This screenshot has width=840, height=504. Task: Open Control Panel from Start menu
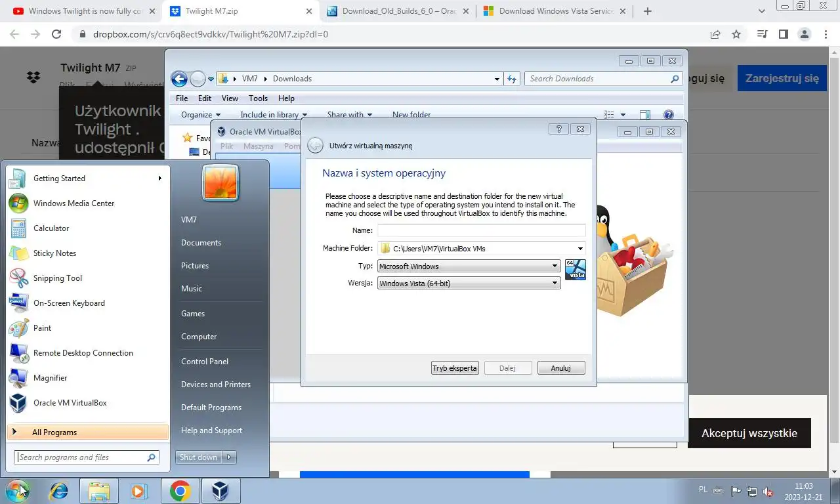(x=205, y=362)
